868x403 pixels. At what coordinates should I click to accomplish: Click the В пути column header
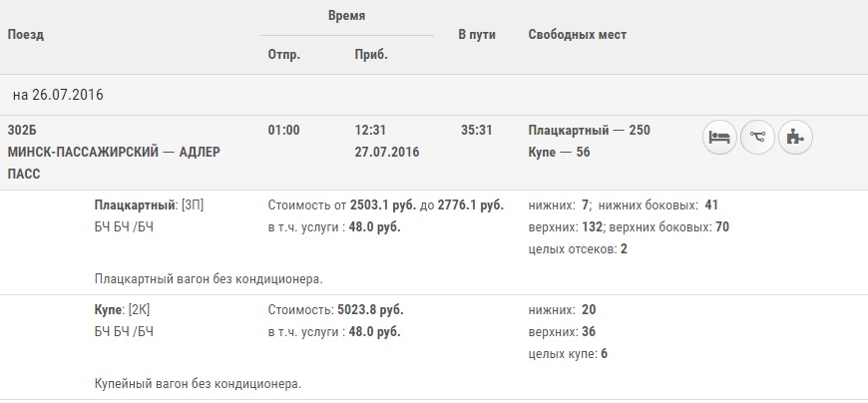[477, 35]
